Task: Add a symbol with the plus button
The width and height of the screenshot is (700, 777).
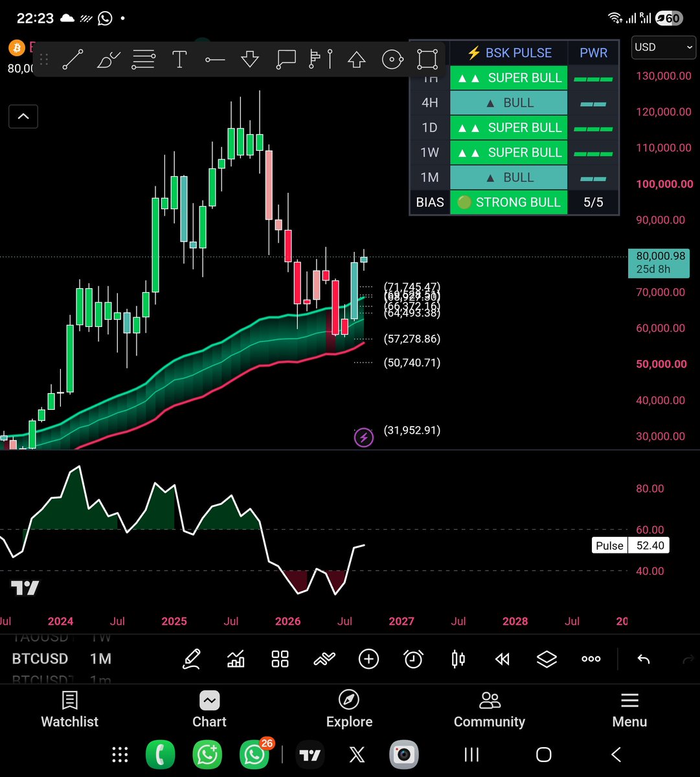Action: 368,659
